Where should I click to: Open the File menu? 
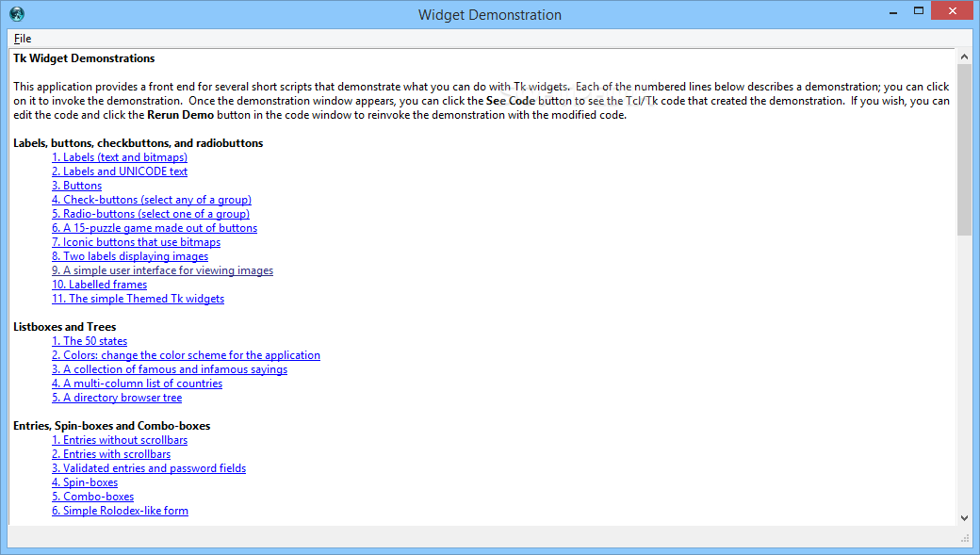pyautogui.click(x=23, y=38)
